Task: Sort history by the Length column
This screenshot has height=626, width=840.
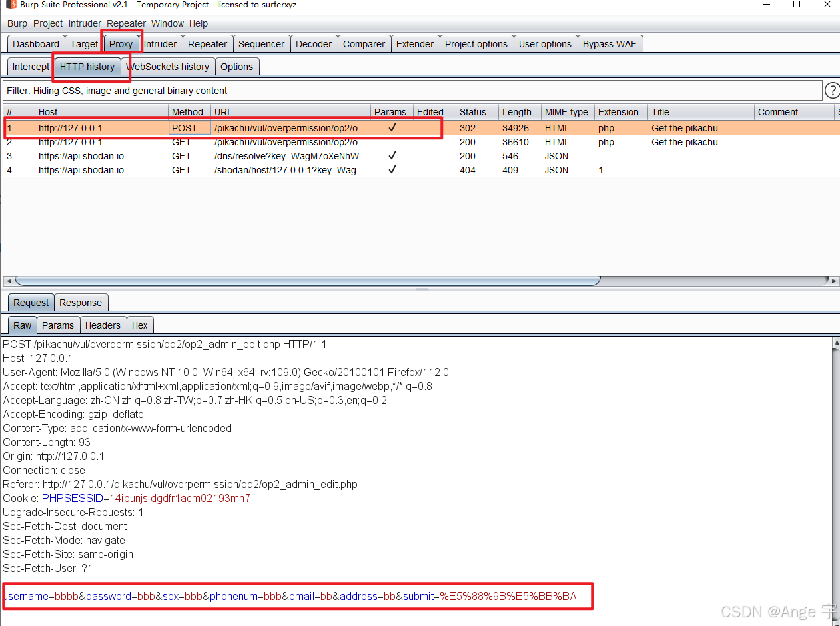Action: (520, 112)
